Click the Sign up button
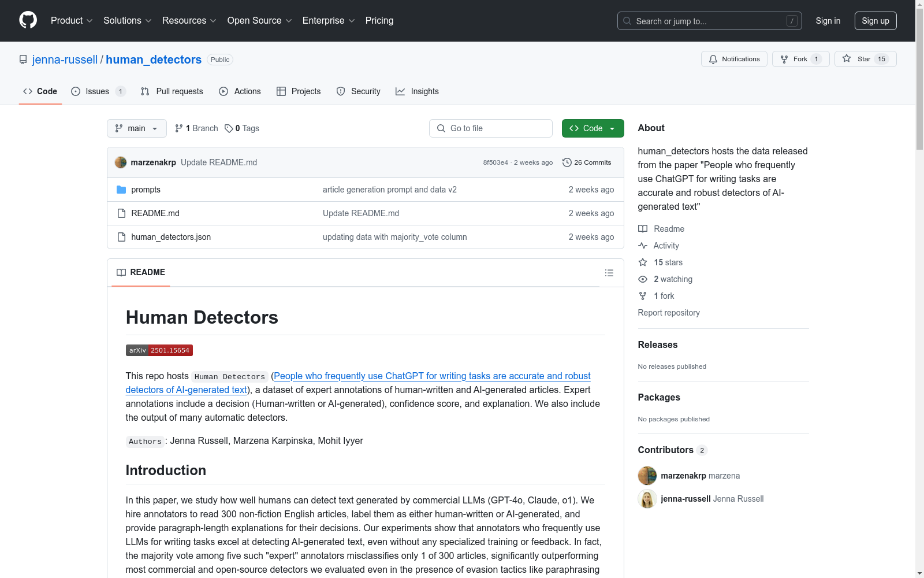This screenshot has width=924, height=578. (x=875, y=21)
